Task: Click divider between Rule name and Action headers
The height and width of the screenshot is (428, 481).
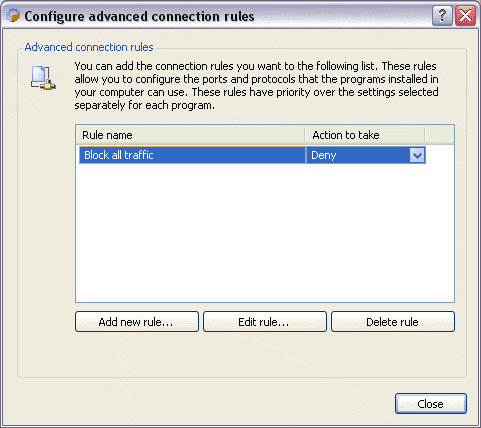Action: click(305, 135)
